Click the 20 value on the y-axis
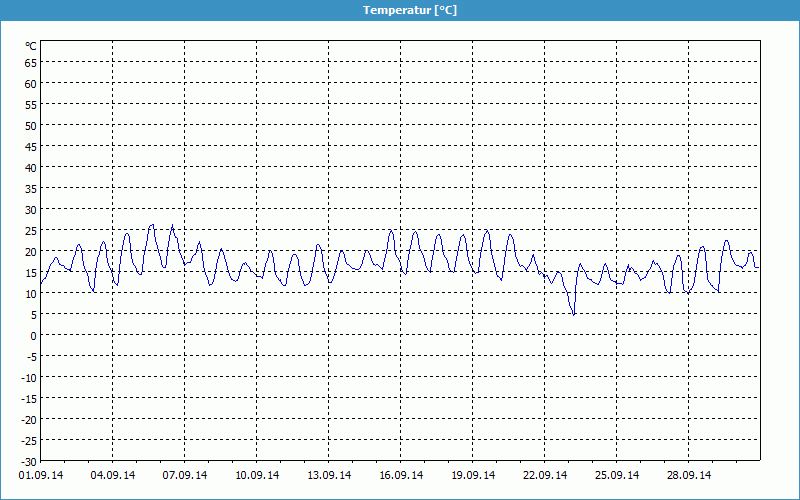The height and width of the screenshot is (500, 800). pyautogui.click(x=30, y=251)
